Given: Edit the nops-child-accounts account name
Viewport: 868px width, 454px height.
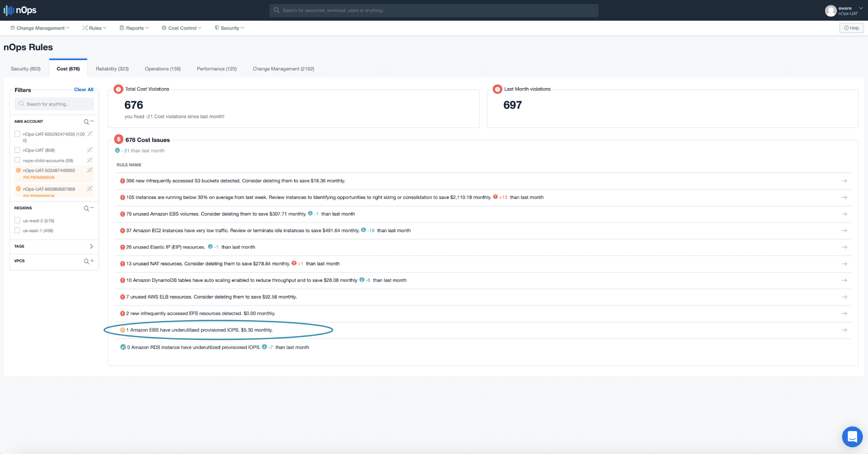Looking at the screenshot, I should pyautogui.click(x=89, y=161).
